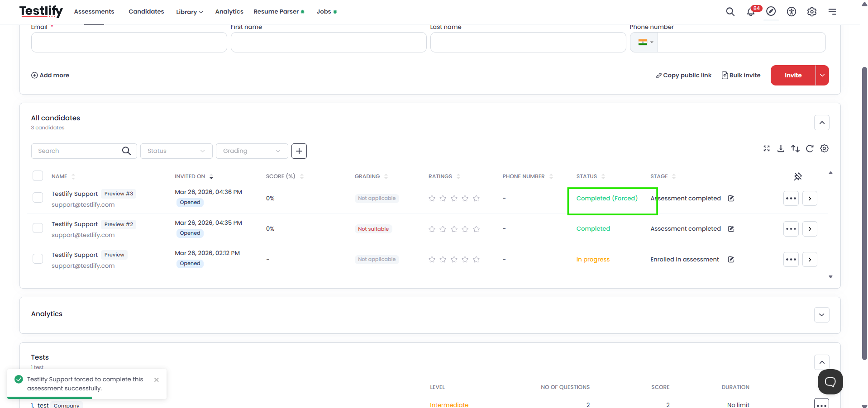Open the compass explore icon

(x=771, y=12)
